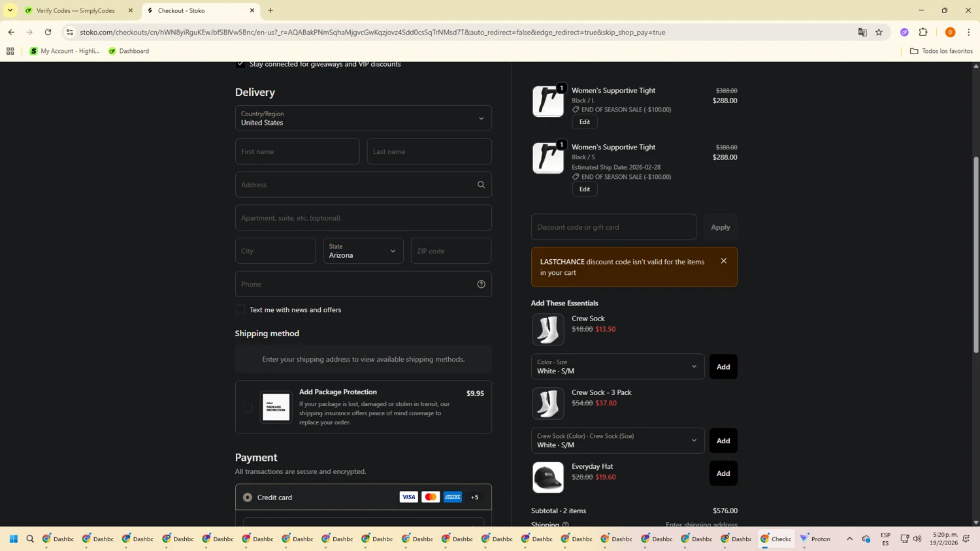Click the Visa card icon
This screenshot has height=551, width=980.
(408, 497)
